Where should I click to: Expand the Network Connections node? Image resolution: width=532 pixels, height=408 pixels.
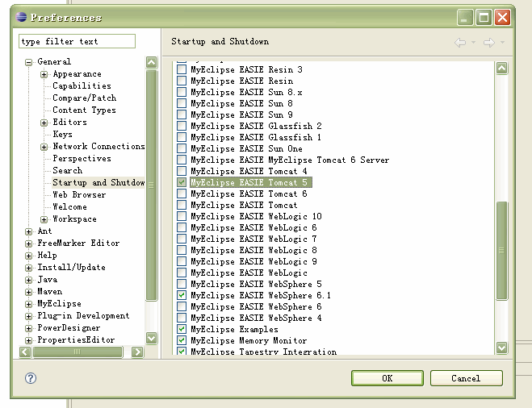click(44, 147)
